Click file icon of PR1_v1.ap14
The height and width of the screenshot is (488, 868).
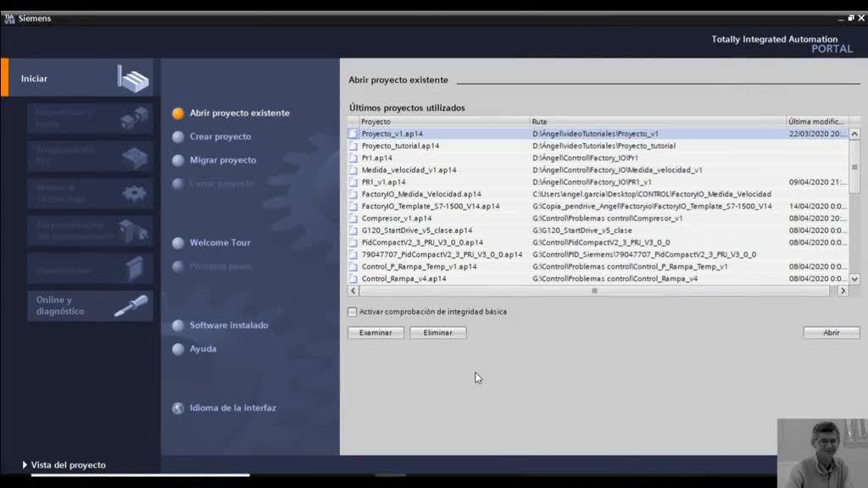tap(353, 182)
